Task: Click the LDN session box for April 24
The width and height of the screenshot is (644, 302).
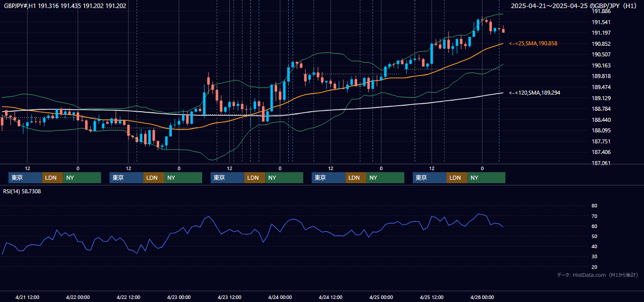Action: [x=356, y=178]
